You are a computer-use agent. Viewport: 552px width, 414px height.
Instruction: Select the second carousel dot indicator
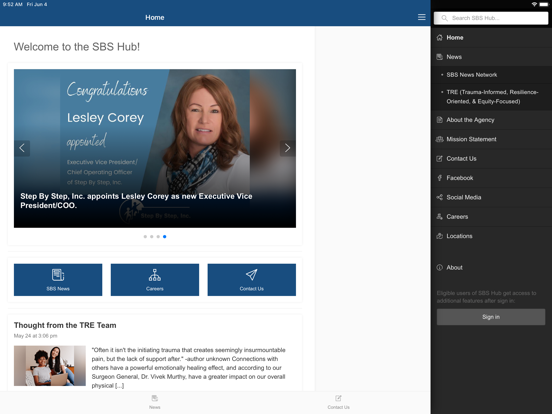point(152,237)
